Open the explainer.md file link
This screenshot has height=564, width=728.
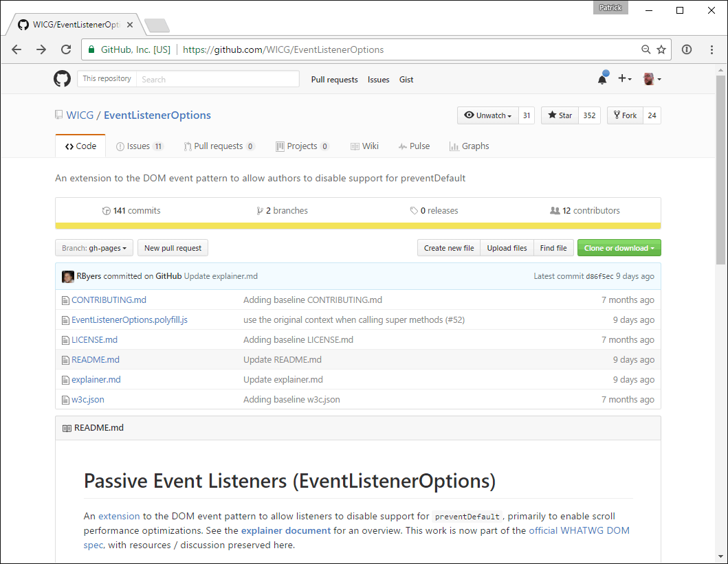(x=96, y=380)
